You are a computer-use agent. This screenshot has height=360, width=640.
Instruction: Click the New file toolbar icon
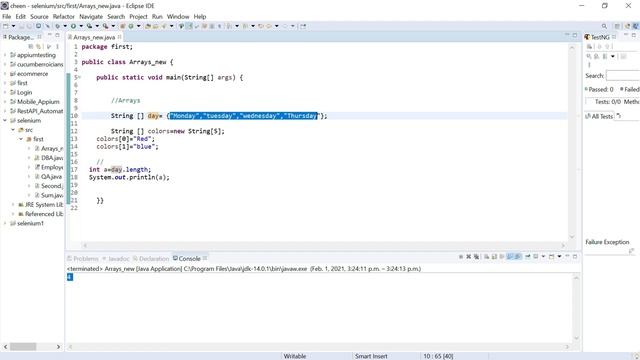coord(6,26)
